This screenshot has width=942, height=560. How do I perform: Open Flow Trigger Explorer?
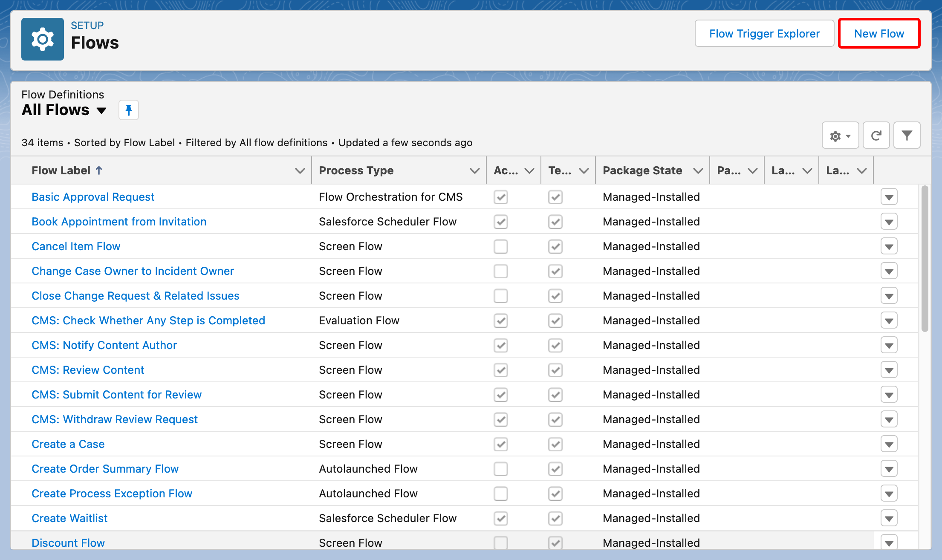(x=764, y=34)
